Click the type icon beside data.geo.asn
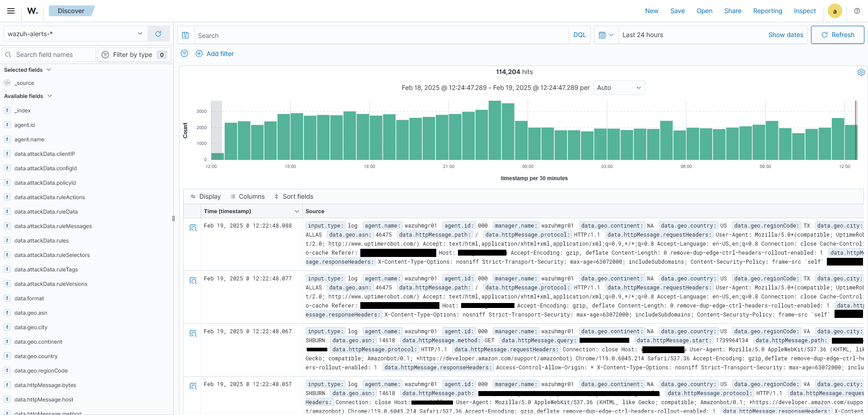Viewport: 868px width, 415px height. 7,312
